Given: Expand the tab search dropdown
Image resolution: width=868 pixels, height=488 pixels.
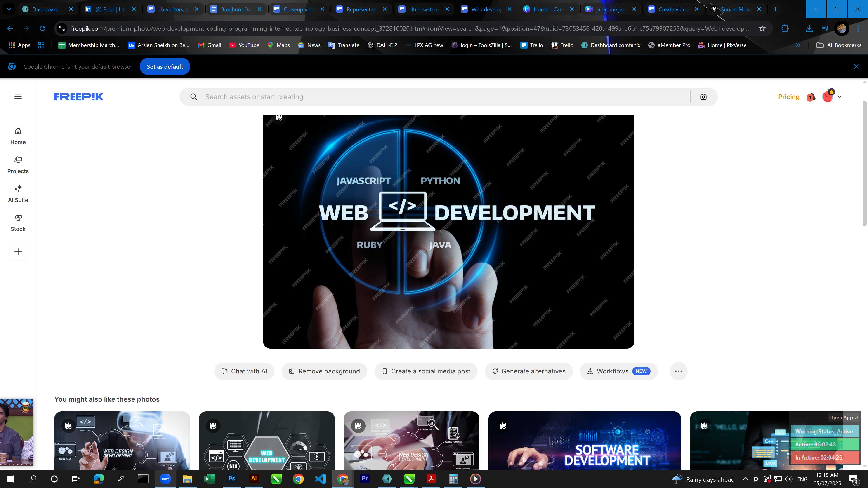Looking at the screenshot, I should click(x=9, y=9).
